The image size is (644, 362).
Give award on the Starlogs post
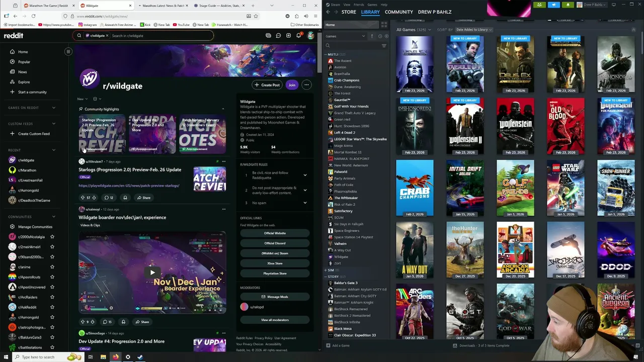pyautogui.click(x=125, y=198)
